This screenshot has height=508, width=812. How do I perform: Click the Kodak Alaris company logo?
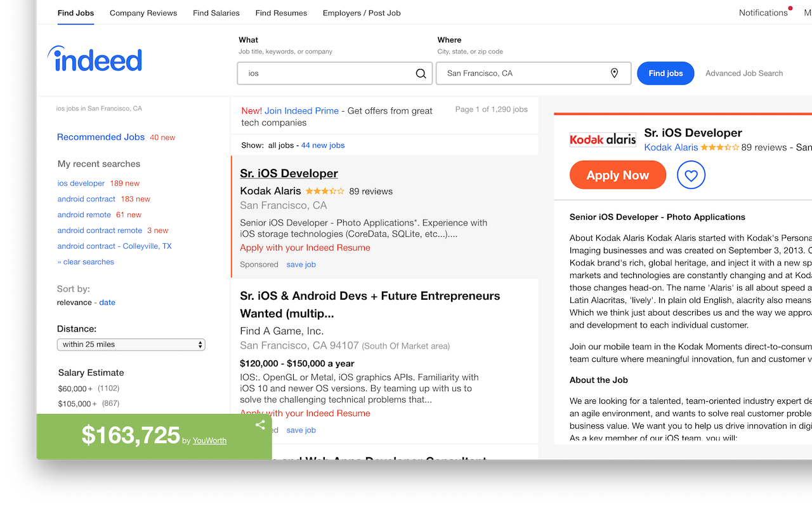click(x=603, y=139)
